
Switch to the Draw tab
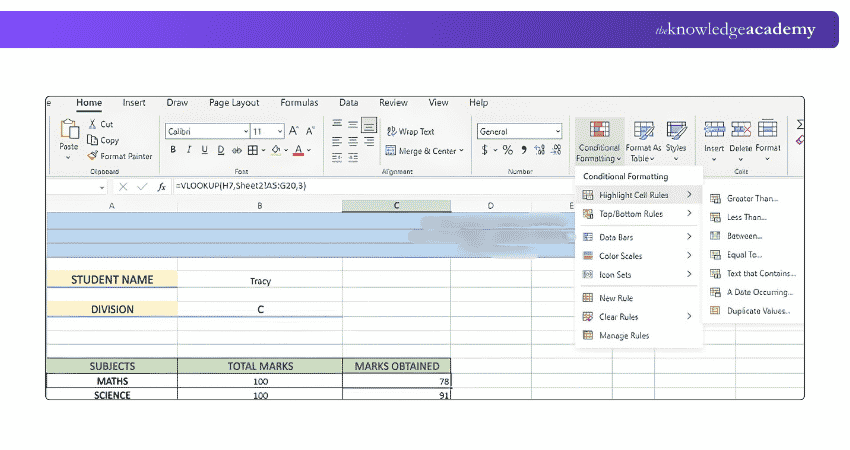[177, 102]
